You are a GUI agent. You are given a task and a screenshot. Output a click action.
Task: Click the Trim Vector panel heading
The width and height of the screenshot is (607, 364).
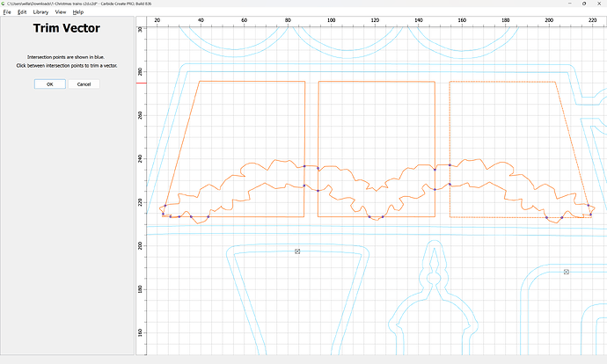coord(67,28)
